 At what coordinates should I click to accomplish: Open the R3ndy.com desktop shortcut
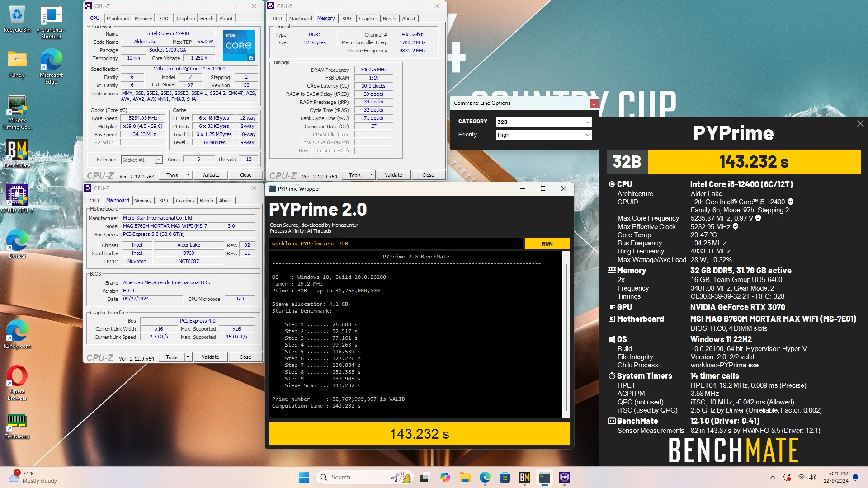(17, 335)
